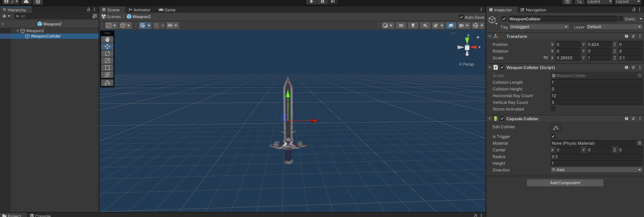Collapse Weapon2 hierarchy node
This screenshot has height=217, width=644.
(18, 31)
